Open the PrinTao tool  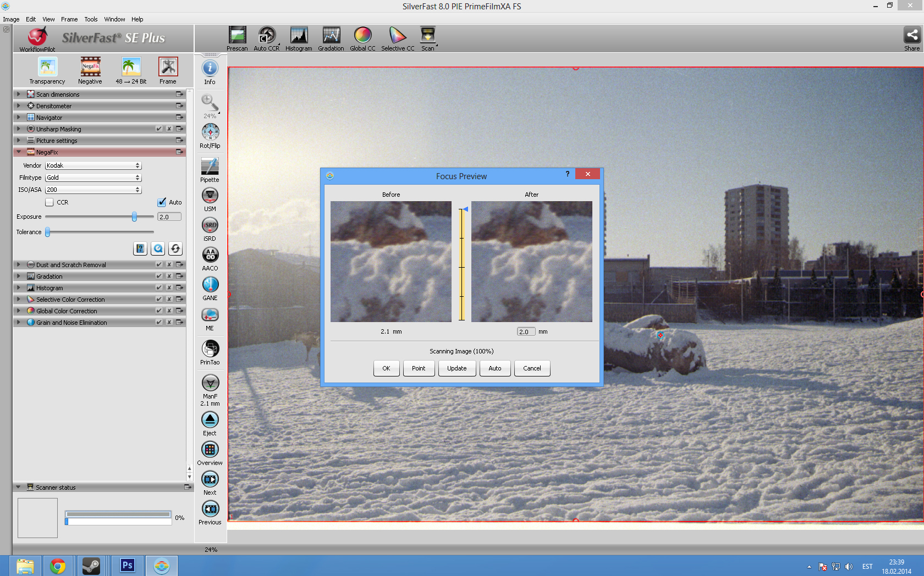point(210,348)
